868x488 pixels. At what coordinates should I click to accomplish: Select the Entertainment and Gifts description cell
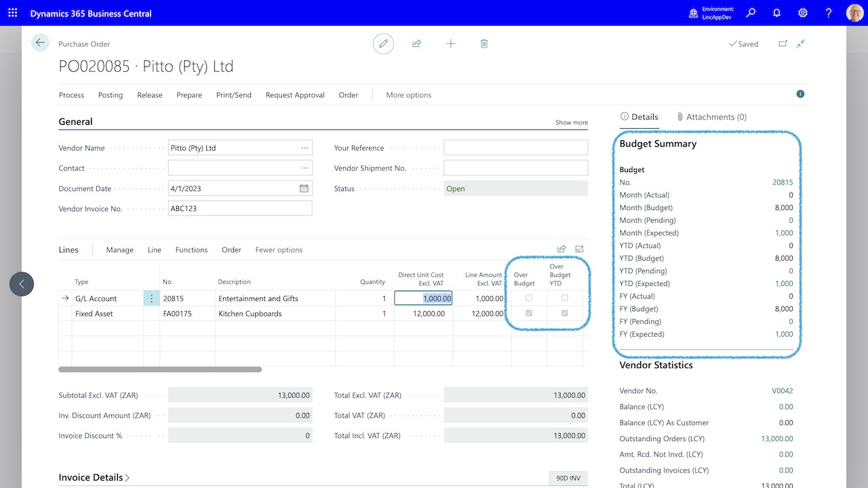tap(275, 298)
